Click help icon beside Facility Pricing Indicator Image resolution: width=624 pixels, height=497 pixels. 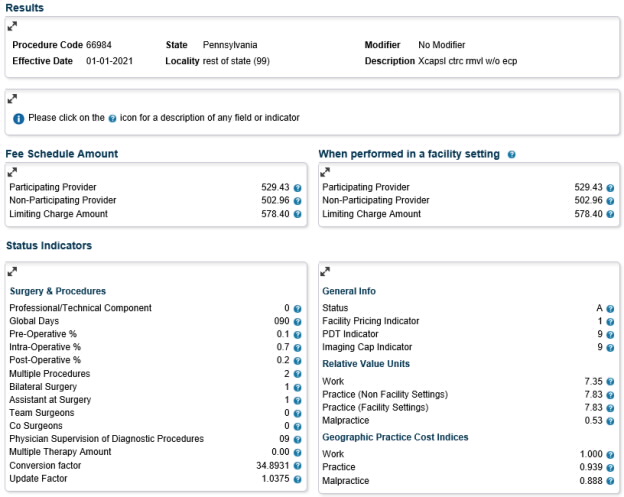click(611, 321)
